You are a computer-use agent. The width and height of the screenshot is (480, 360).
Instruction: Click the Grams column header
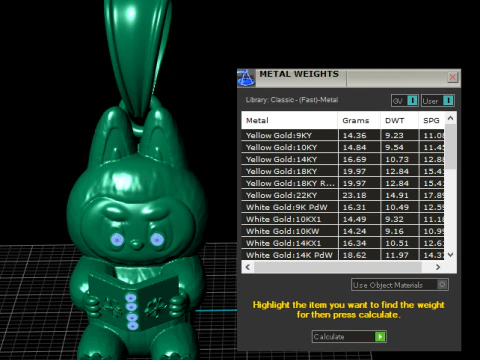pyautogui.click(x=359, y=120)
